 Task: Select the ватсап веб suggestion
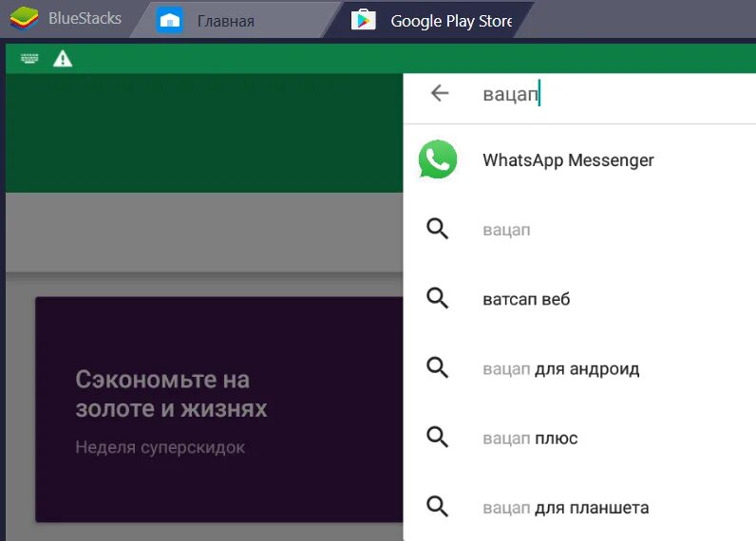[x=579, y=299]
